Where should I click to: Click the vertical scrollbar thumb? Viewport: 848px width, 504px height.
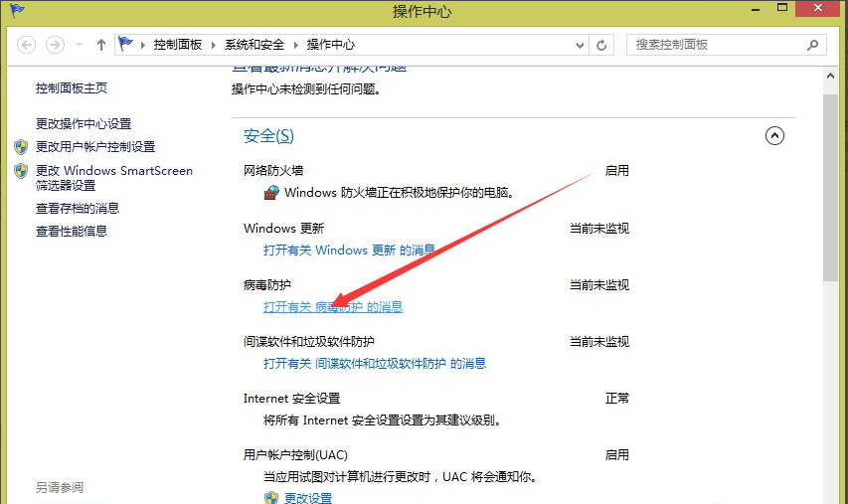coord(831,188)
